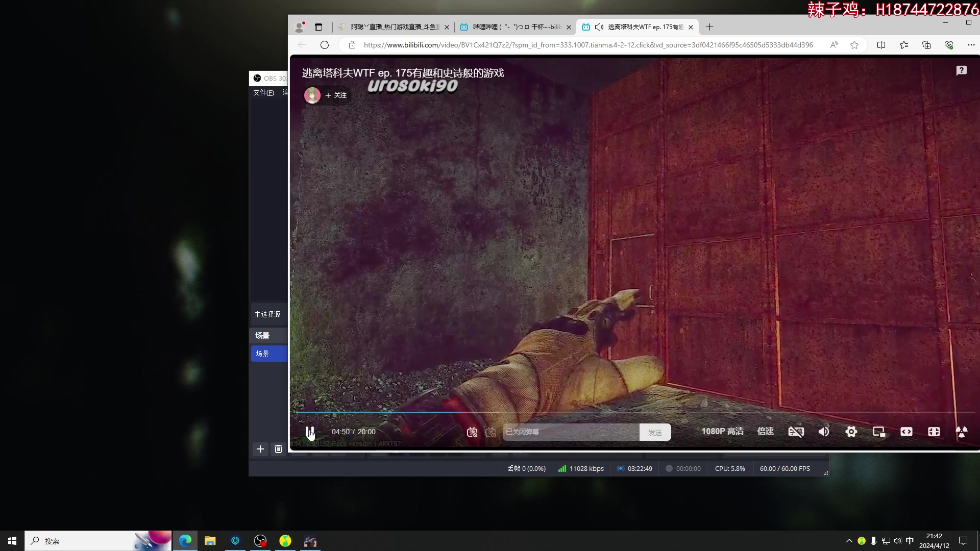Image resolution: width=980 pixels, height=551 pixels.
Task: Open the Windows Start menu
Action: 12,541
